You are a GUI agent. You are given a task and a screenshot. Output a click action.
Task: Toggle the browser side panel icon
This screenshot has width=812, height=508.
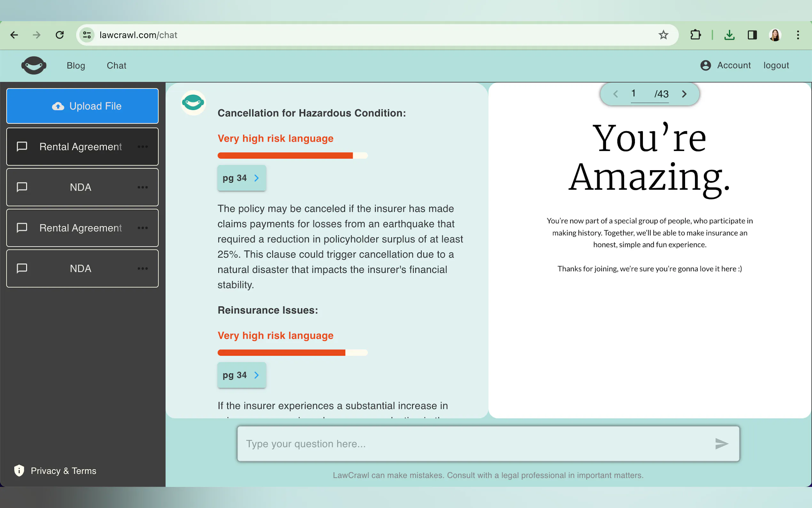point(752,35)
